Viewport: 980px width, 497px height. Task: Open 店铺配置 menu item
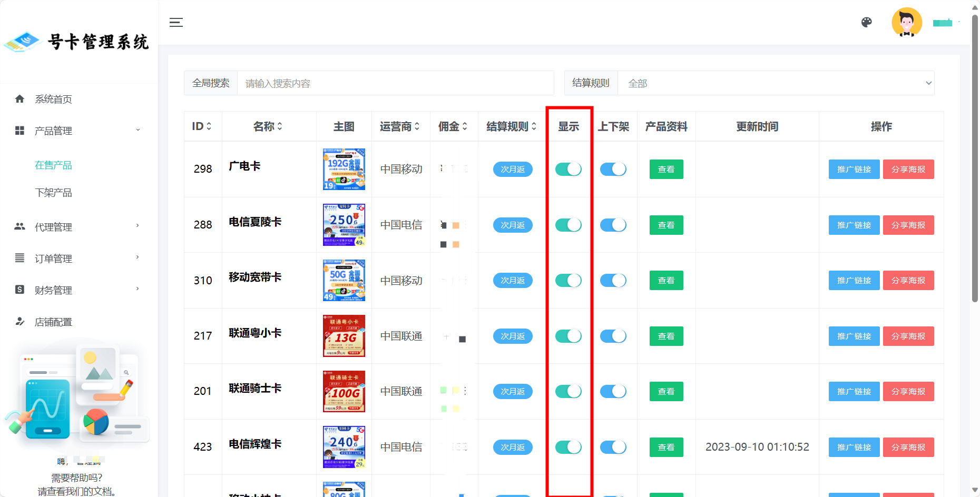(53, 322)
